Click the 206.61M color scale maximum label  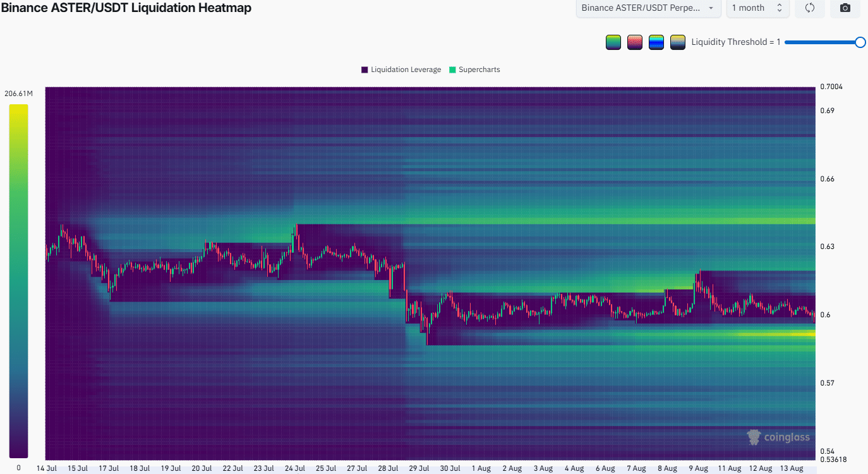[18, 94]
